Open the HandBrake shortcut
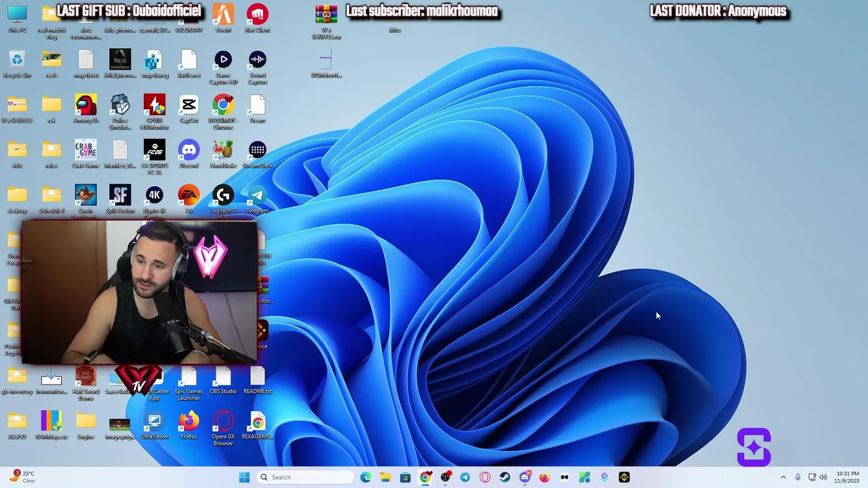868x488 pixels. tap(223, 155)
